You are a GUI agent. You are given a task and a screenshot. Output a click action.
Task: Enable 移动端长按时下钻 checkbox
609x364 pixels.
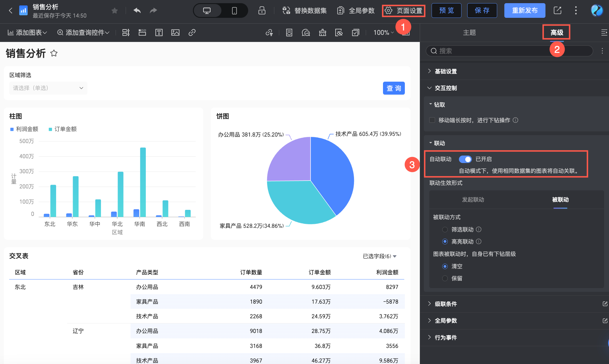click(x=432, y=120)
